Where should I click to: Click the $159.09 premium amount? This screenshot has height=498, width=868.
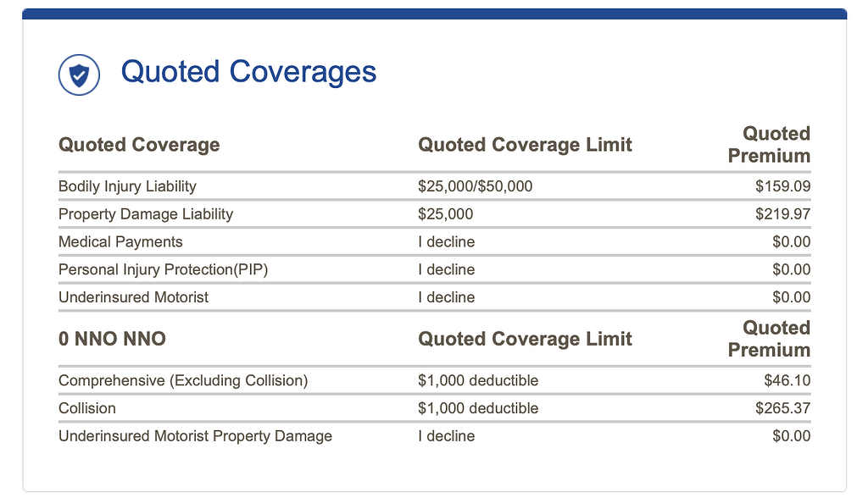782,186
